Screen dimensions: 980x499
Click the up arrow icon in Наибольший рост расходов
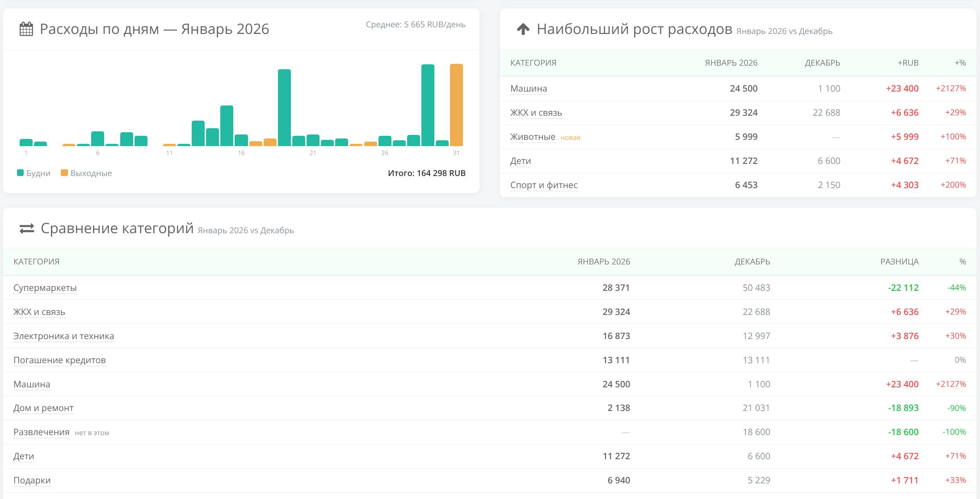[x=523, y=29]
